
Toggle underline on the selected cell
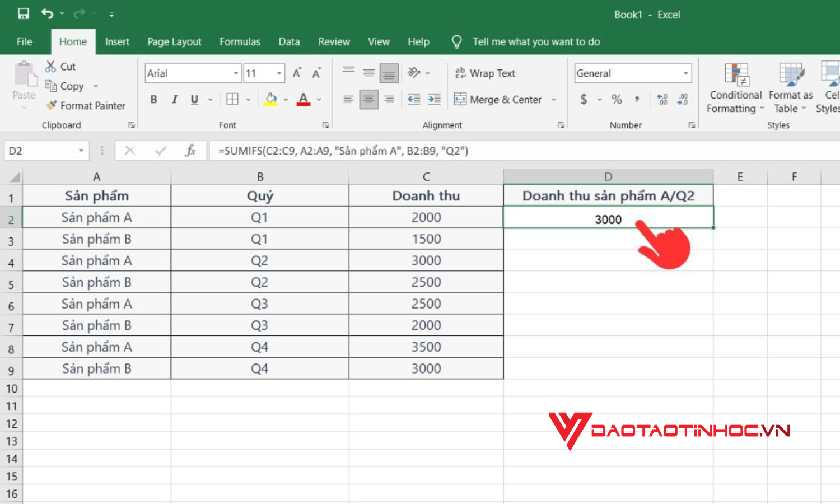pos(193,99)
